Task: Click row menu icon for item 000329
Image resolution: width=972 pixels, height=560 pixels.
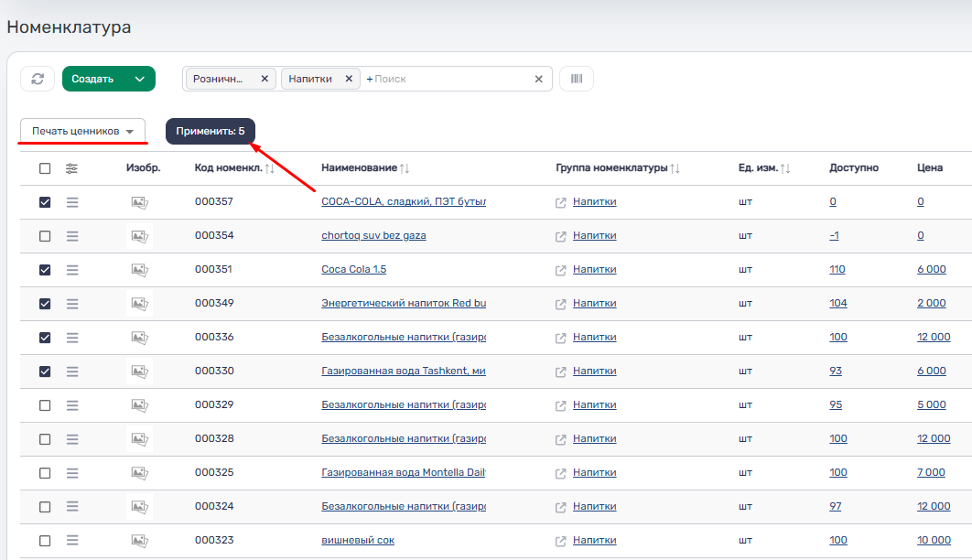Action: (72, 405)
